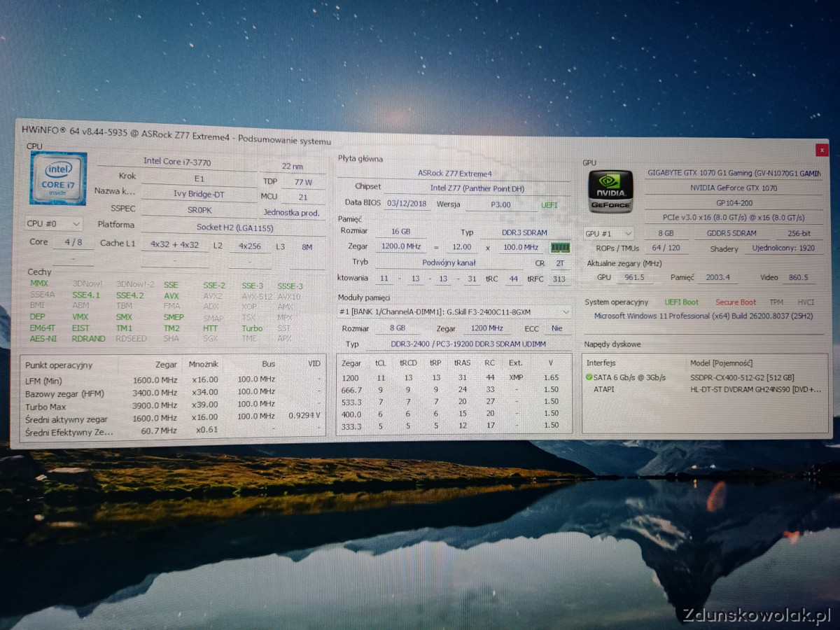Image resolution: width=840 pixels, height=630 pixels.
Task: Click the NVIDIA GeForce logo
Action: 610,190
